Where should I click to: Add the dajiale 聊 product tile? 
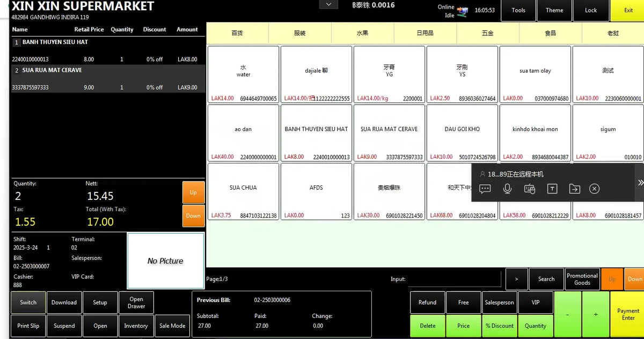[316, 74]
